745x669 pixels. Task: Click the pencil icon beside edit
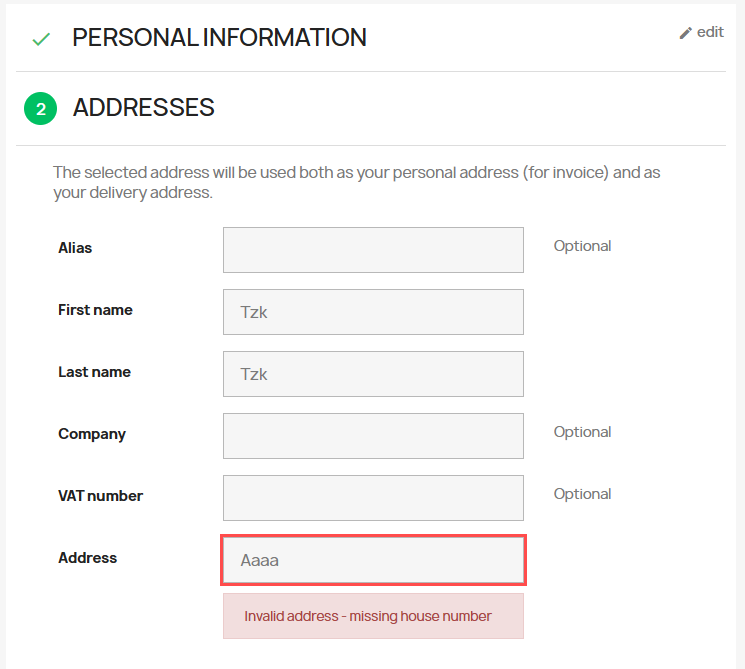[686, 33]
